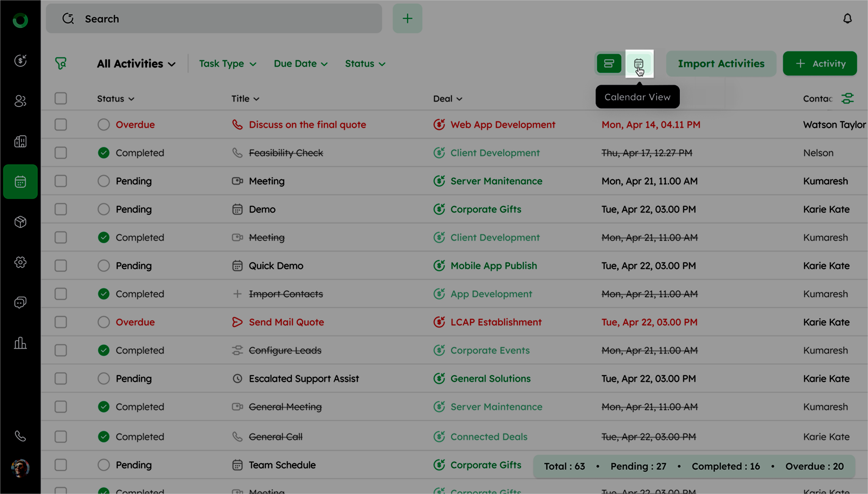Sort by the Title column header

coord(245,99)
